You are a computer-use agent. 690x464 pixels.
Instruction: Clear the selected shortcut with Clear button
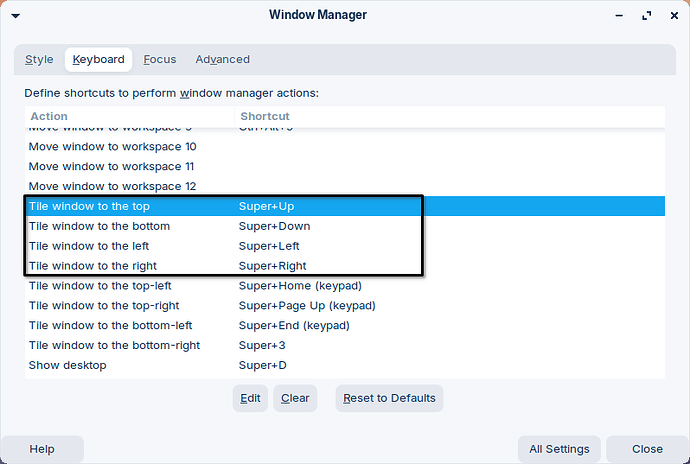point(295,398)
